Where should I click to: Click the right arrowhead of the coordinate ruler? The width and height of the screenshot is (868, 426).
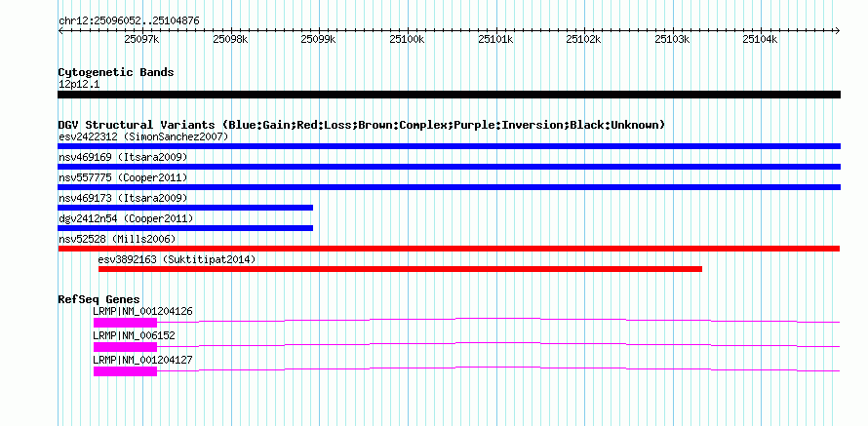coord(838,30)
